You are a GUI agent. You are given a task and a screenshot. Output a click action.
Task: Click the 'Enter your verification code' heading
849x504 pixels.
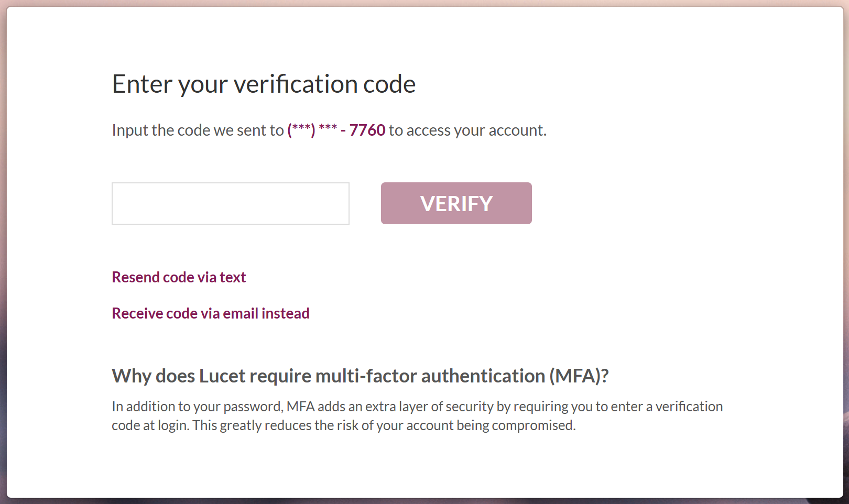pyautogui.click(x=264, y=84)
